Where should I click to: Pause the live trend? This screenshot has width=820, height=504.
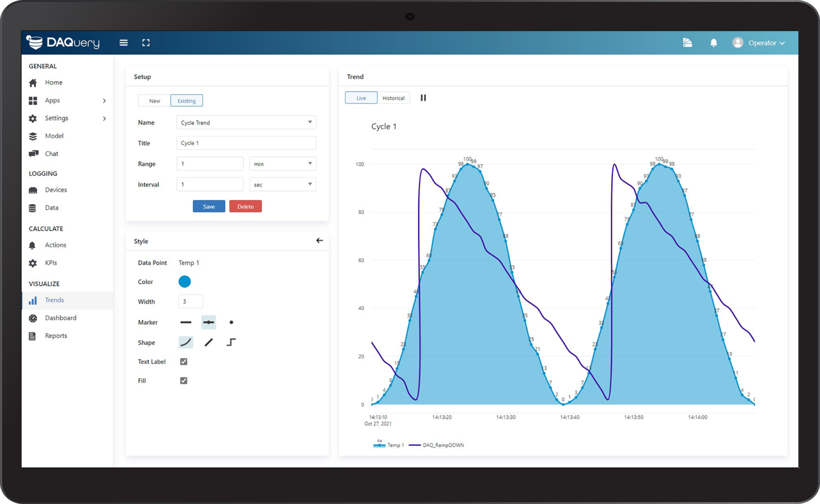423,98
